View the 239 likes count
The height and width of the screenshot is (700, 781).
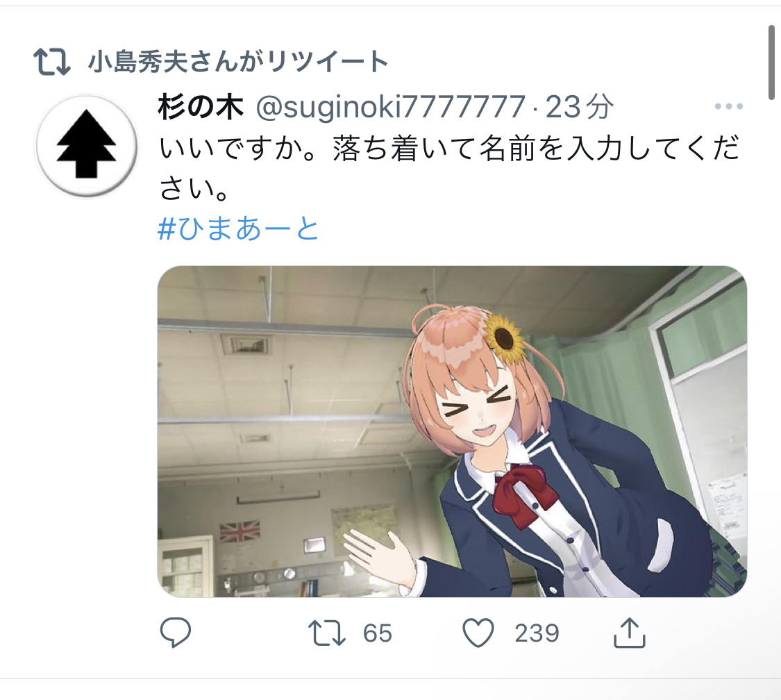(x=537, y=633)
